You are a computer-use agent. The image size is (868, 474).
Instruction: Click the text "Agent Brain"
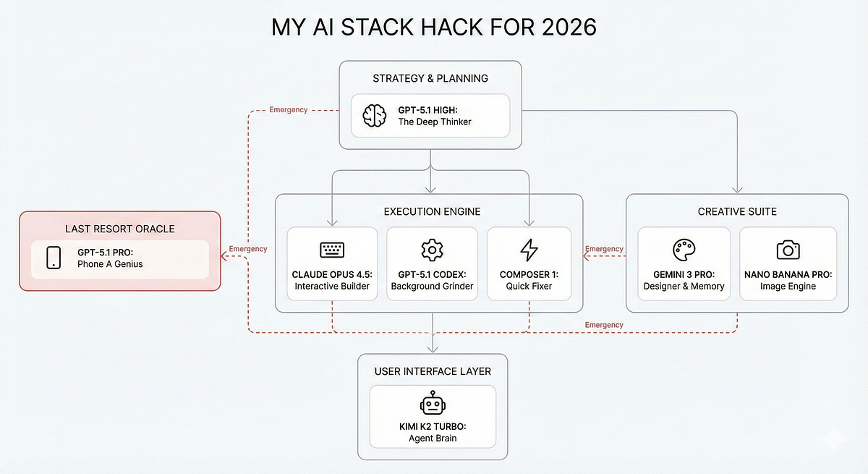coord(433,438)
